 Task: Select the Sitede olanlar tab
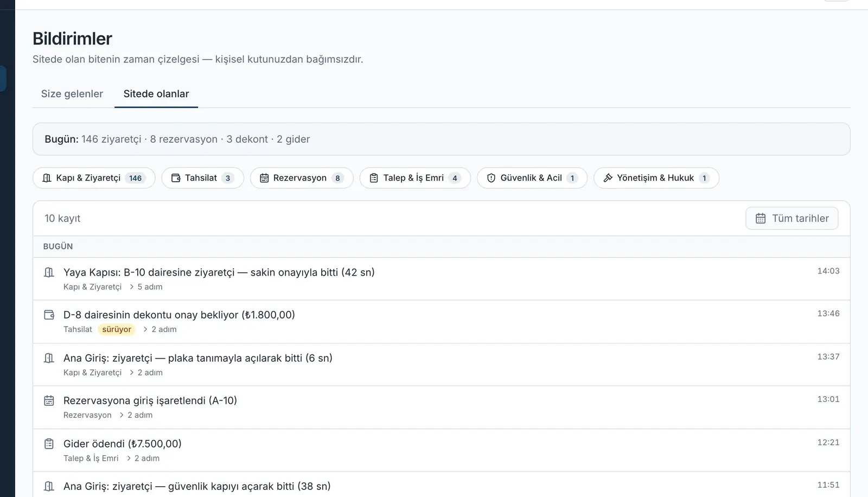(x=156, y=94)
